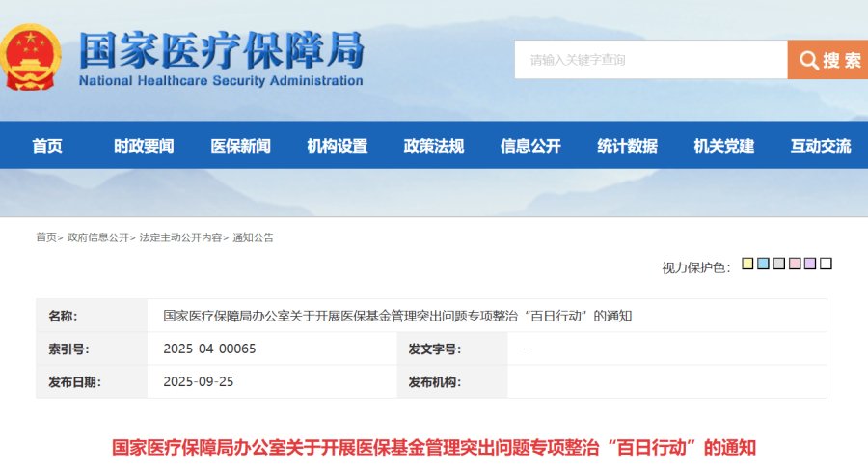This screenshot has height=475, width=868.
Task: Select 机构设置 in the navigation bar
Action: (x=337, y=146)
